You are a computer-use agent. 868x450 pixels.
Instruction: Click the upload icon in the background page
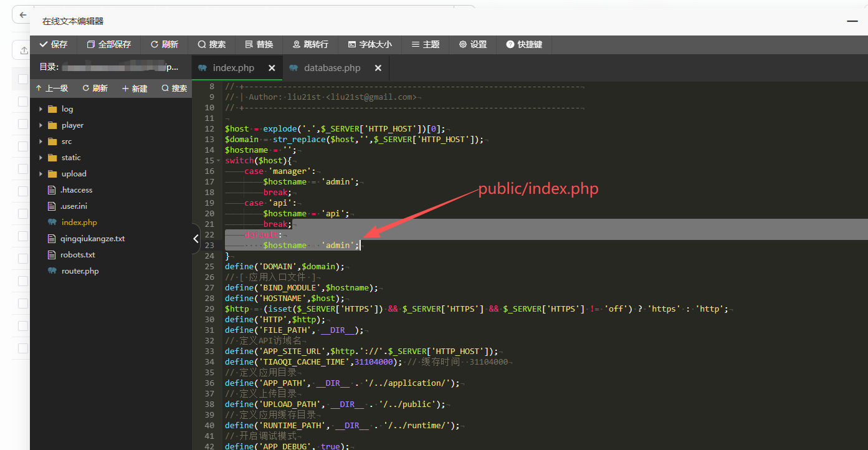pyautogui.click(x=23, y=50)
